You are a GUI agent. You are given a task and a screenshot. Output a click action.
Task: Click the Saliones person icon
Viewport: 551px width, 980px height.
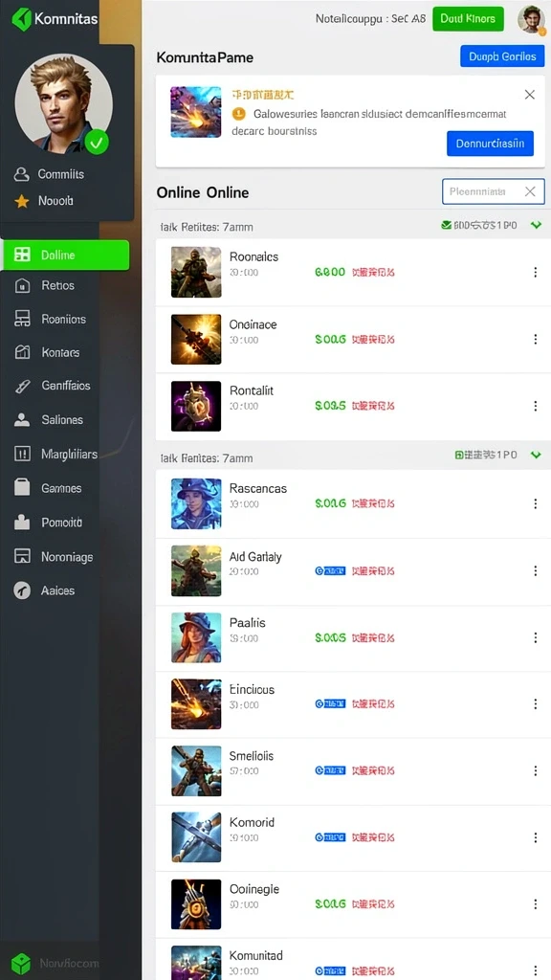pyautogui.click(x=22, y=420)
